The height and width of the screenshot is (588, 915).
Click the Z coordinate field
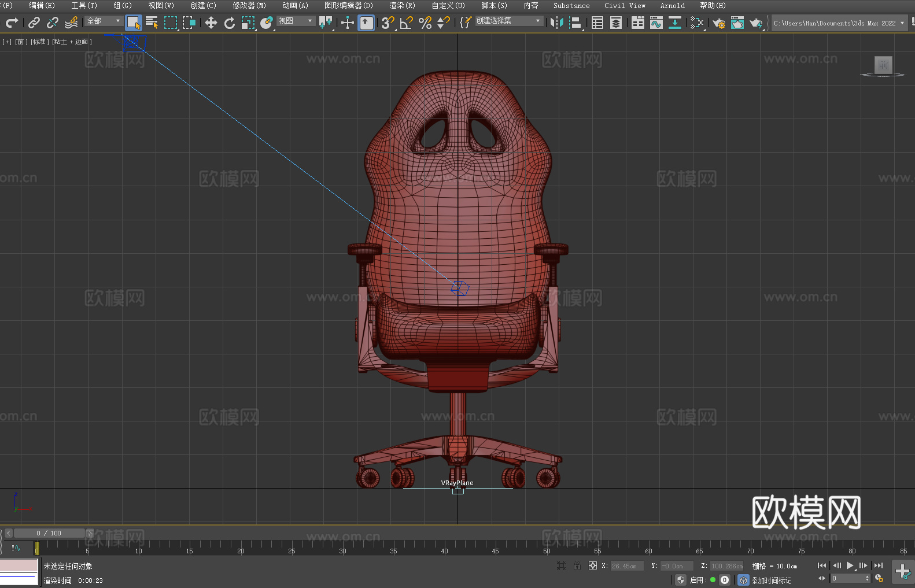point(726,566)
